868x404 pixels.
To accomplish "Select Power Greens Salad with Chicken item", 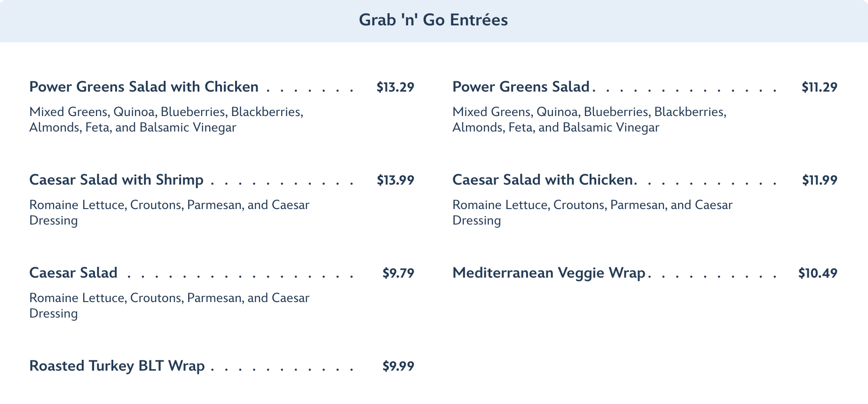I will (144, 87).
